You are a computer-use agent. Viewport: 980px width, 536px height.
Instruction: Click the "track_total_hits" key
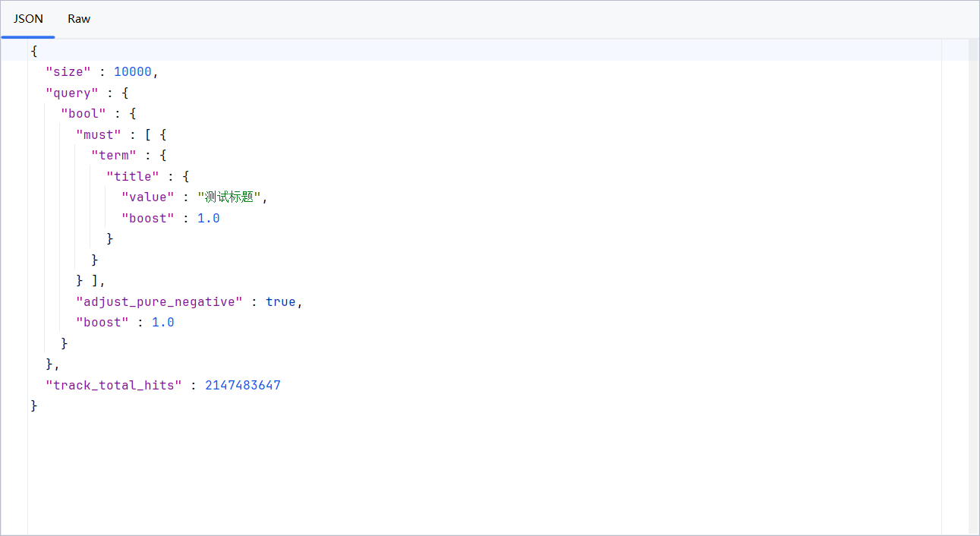click(x=114, y=386)
